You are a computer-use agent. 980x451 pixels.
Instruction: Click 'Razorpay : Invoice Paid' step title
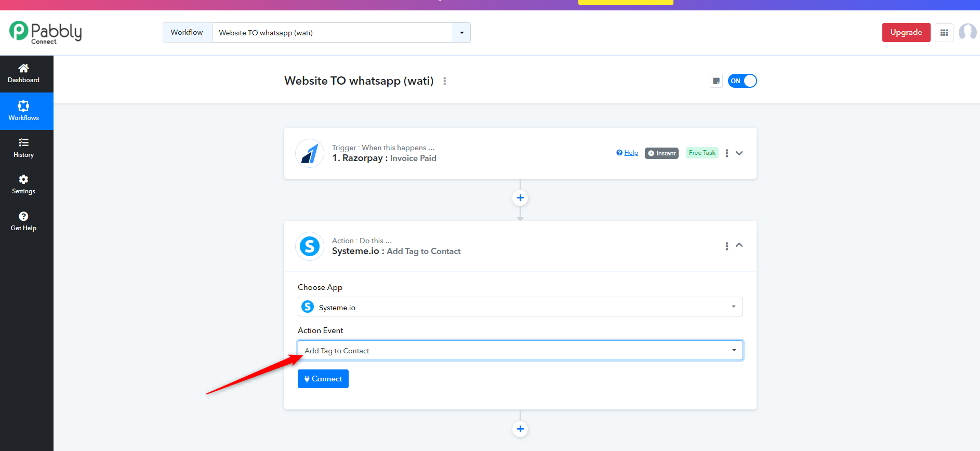385,158
